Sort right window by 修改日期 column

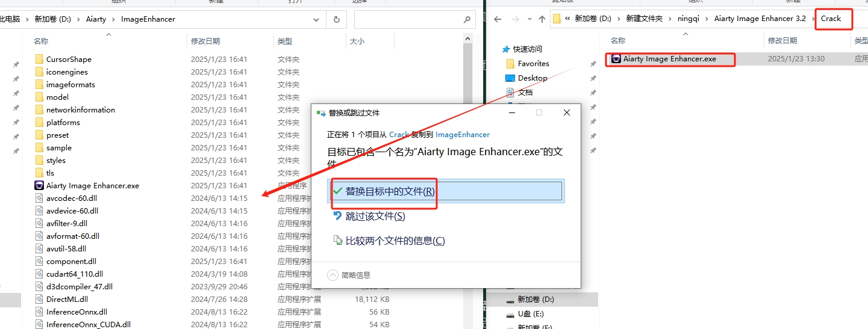[782, 41]
